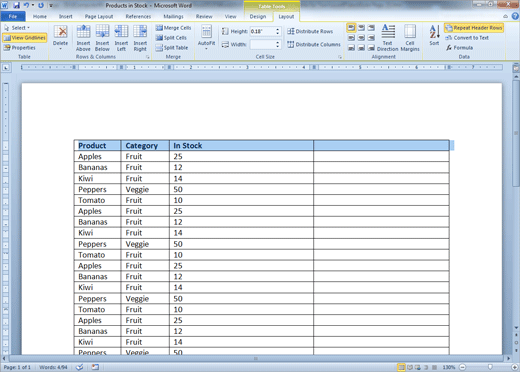The height and width of the screenshot is (372, 520).
Task: Click the Redo/Repeat icon
Action: [41, 5]
